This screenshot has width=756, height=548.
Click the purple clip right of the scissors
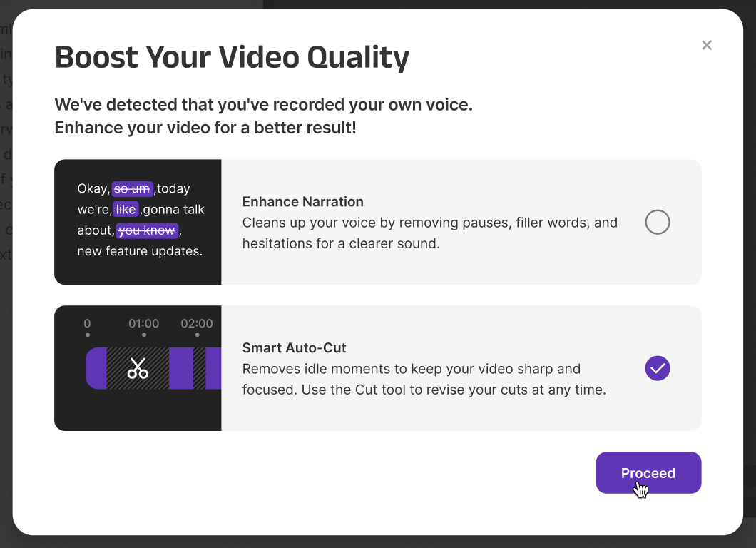tap(181, 368)
